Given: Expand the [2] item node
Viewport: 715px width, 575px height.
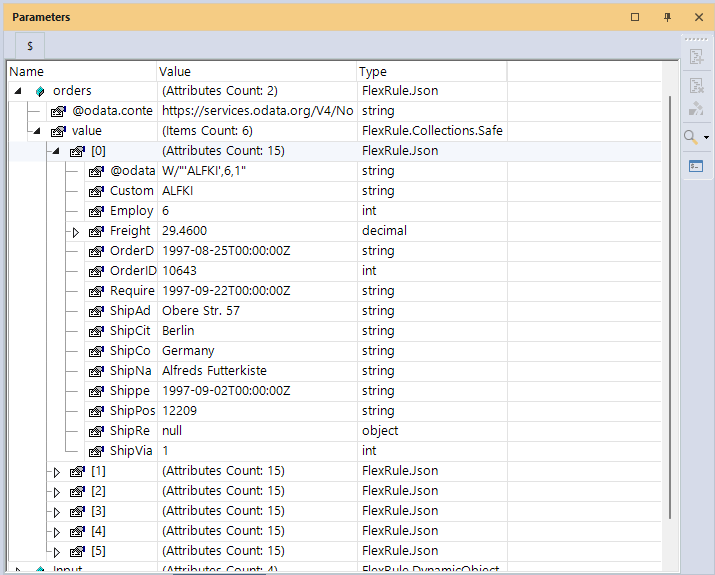Looking at the screenshot, I should [x=57, y=492].
